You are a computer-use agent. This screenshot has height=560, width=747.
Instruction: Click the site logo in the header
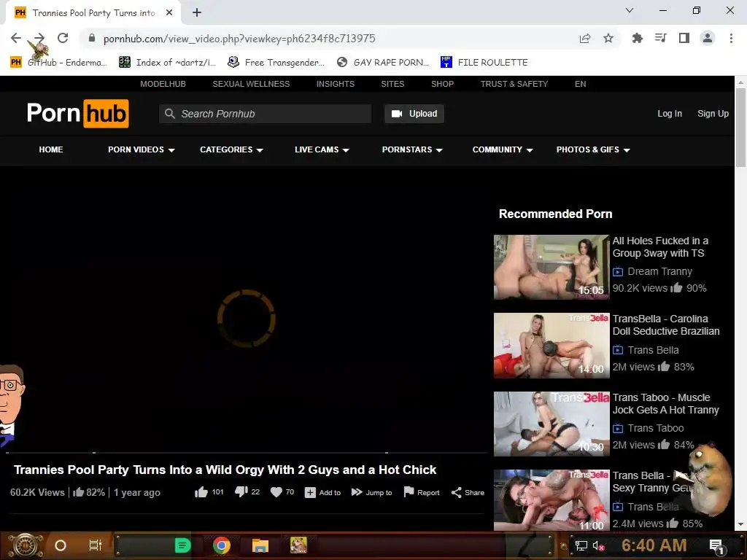coord(77,113)
